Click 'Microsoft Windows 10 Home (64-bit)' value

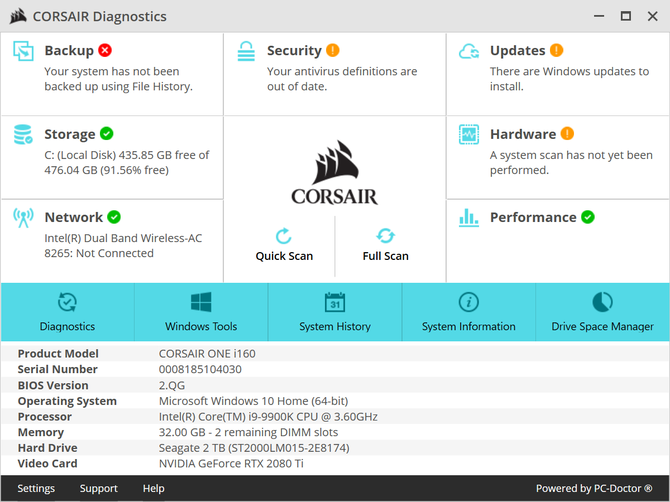click(x=253, y=401)
